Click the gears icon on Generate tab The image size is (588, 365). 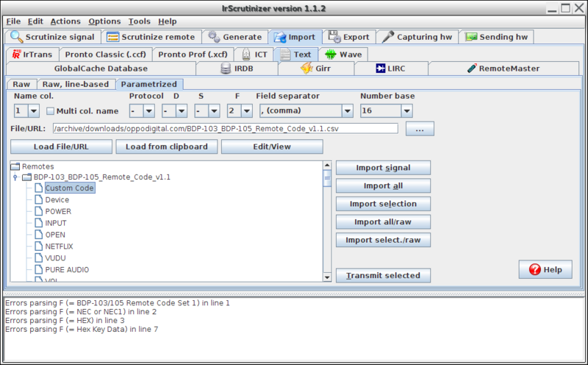pyautogui.click(x=214, y=36)
